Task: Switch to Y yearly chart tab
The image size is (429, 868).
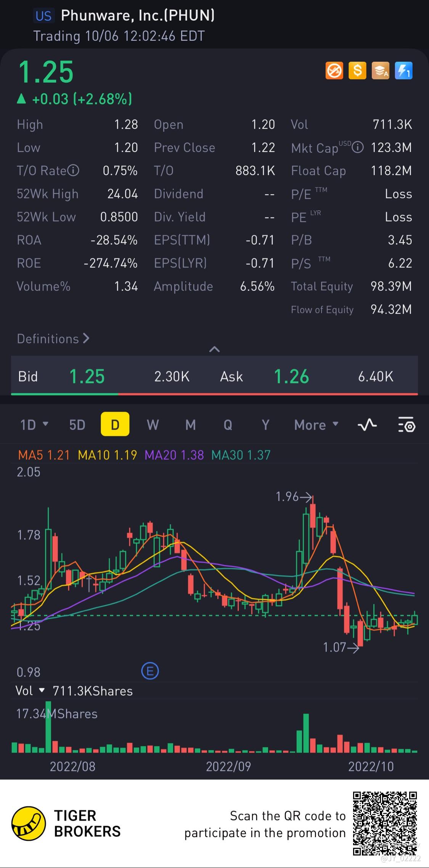Action: (265, 424)
